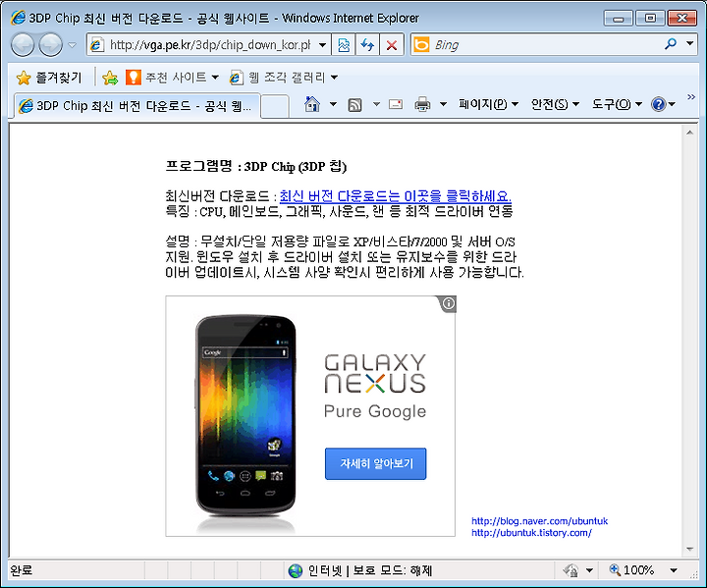Click the page icon in address bar

click(96, 45)
